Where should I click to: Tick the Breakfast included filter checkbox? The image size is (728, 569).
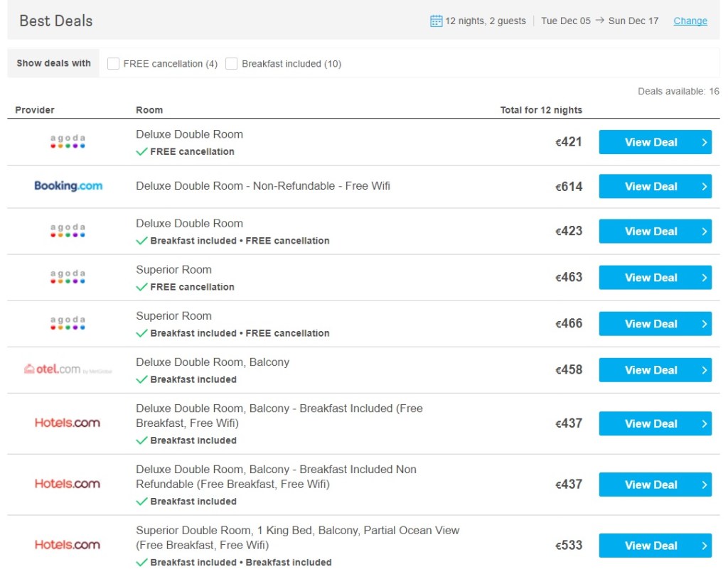click(x=231, y=63)
